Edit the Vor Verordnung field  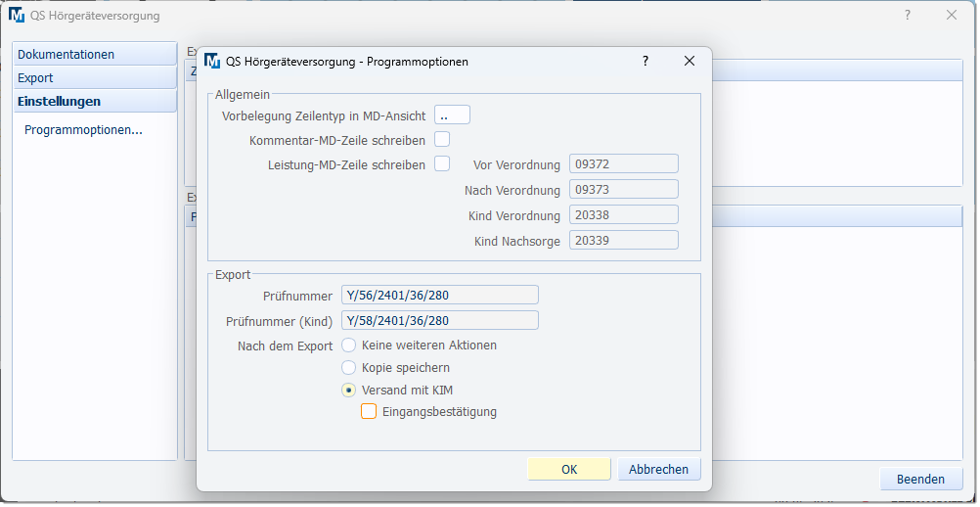coord(624,163)
